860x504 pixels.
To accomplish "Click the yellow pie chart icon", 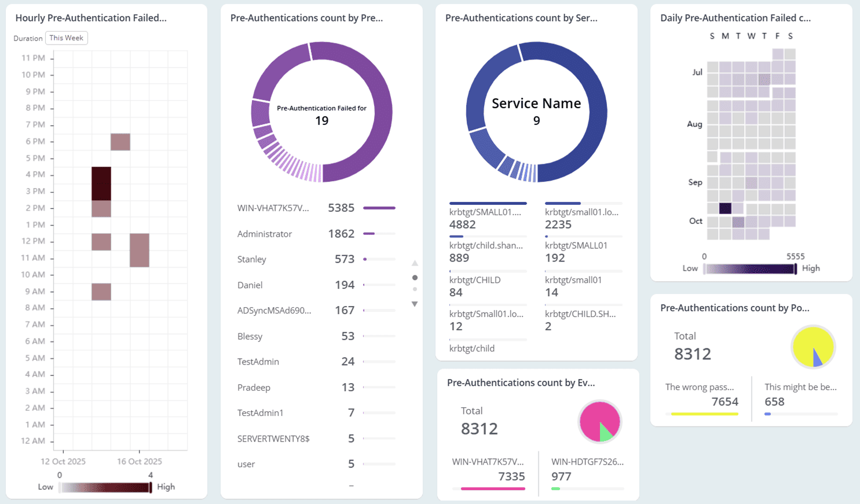I will (813, 347).
